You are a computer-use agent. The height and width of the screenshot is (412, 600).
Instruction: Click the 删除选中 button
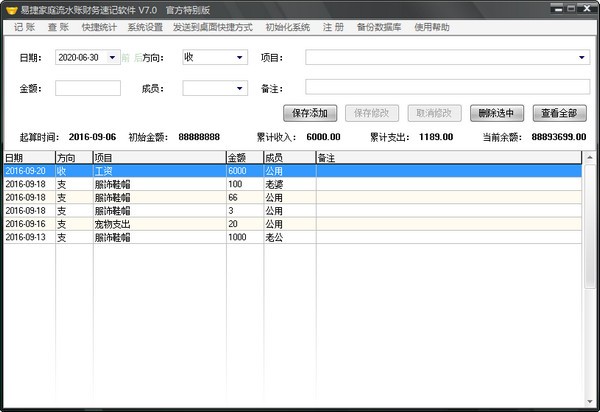click(x=496, y=113)
